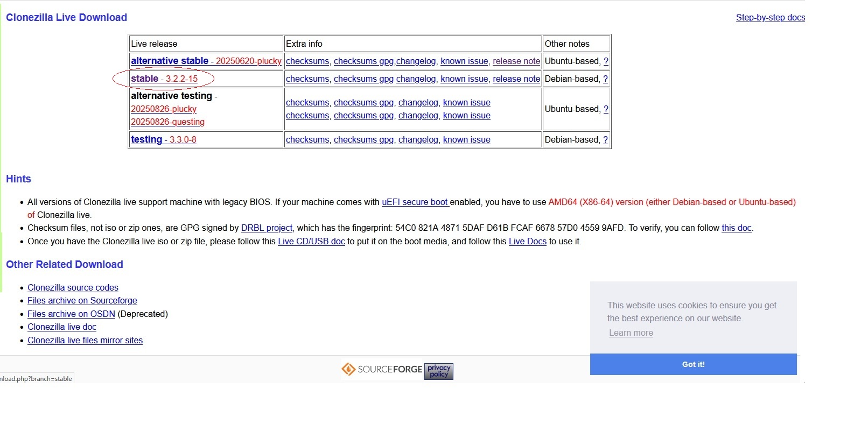View changelog for alternative stable release

pos(416,61)
